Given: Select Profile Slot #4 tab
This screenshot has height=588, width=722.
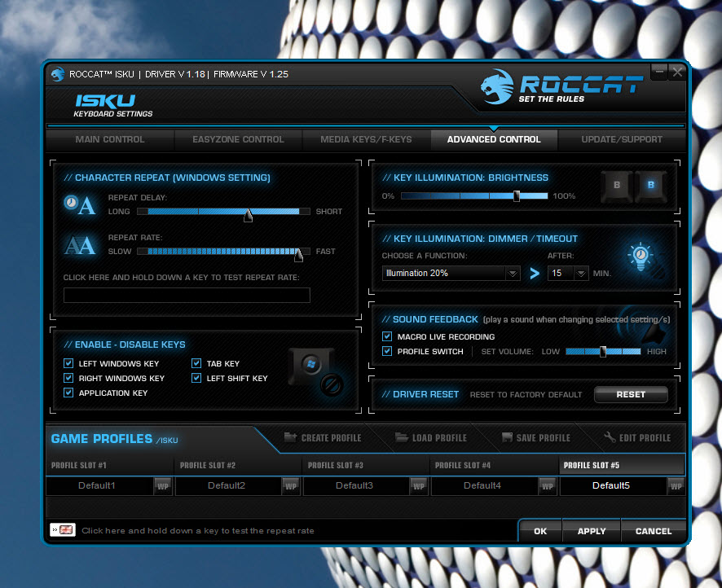Looking at the screenshot, I should coord(495,465).
